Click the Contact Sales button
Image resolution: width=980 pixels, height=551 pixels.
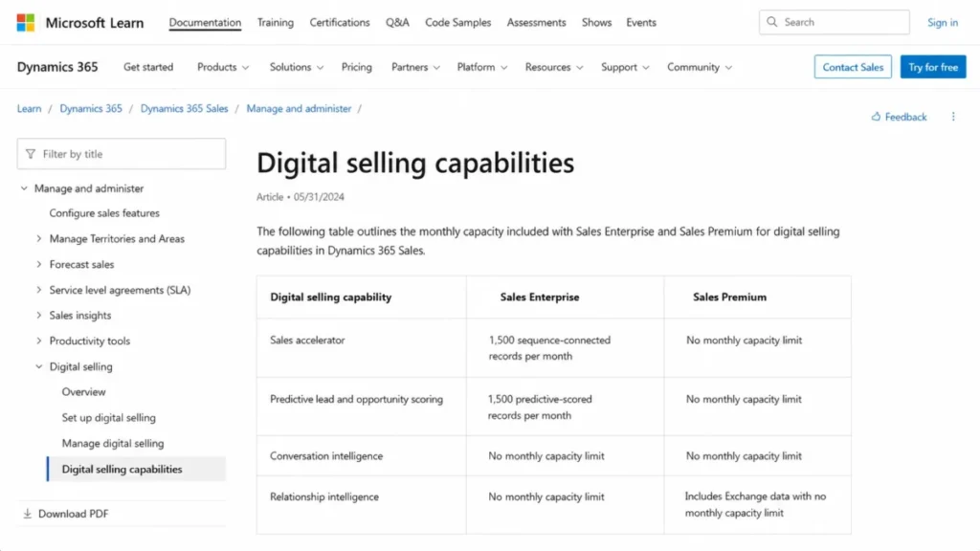click(x=853, y=67)
